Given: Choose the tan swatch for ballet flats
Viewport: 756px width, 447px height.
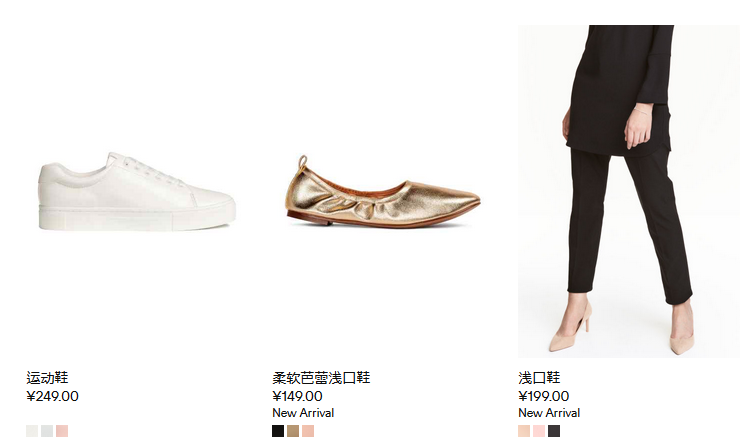Looking at the screenshot, I should click(293, 431).
